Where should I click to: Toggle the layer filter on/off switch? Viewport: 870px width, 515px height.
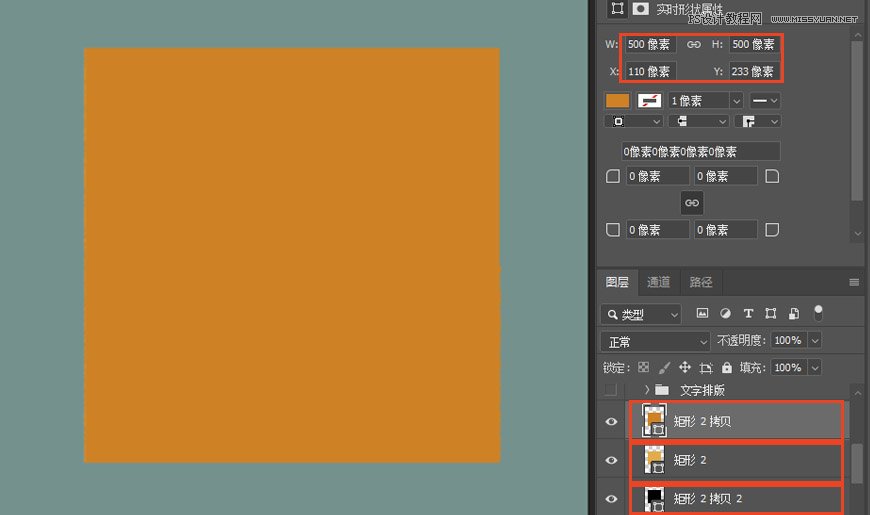coord(818,311)
